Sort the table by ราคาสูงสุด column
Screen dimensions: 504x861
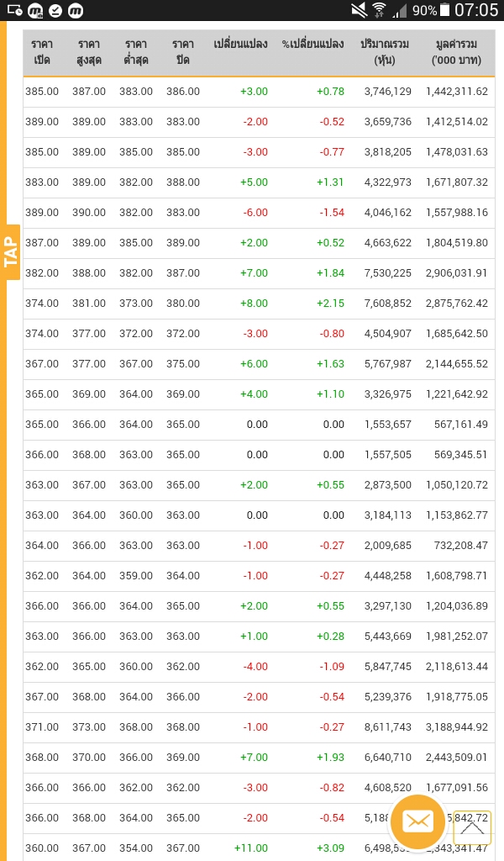pyautogui.click(x=88, y=53)
